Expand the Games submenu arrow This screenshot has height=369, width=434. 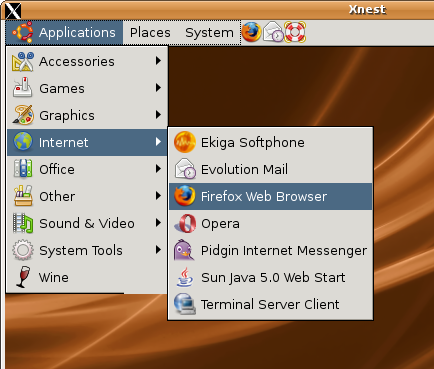158,88
